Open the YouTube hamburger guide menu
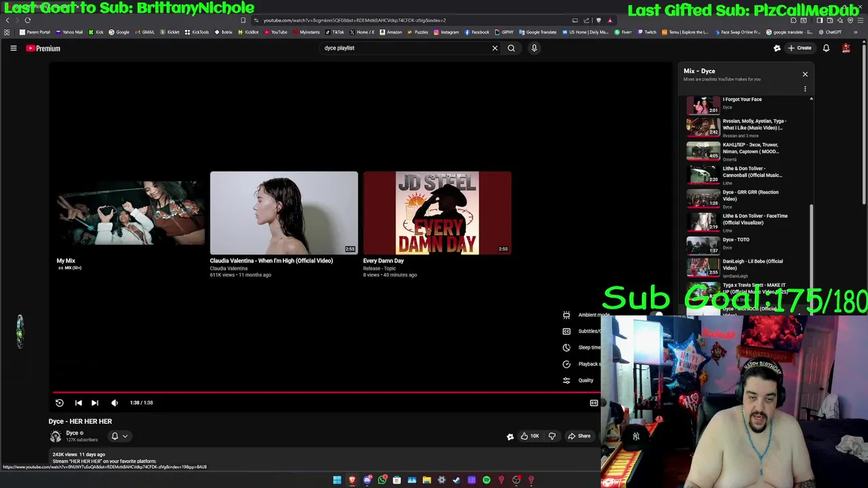Image resolution: width=868 pixels, height=488 pixels. [x=13, y=48]
